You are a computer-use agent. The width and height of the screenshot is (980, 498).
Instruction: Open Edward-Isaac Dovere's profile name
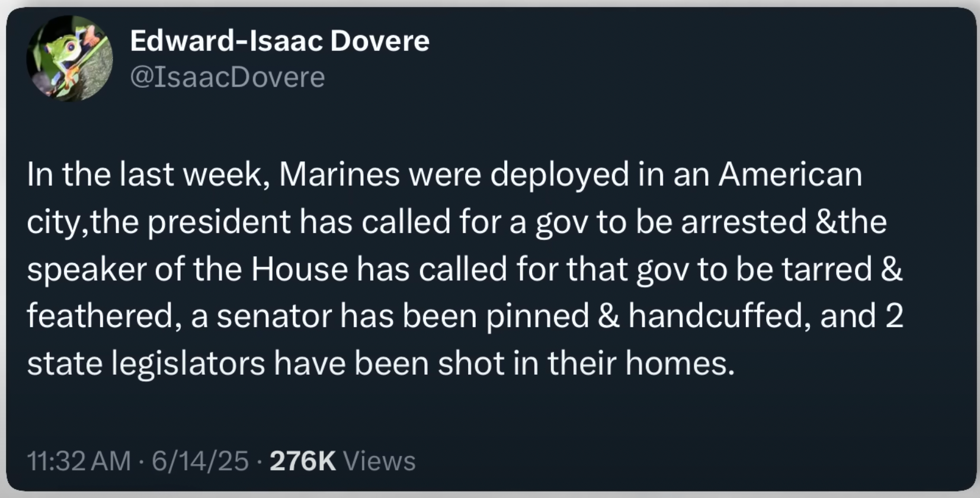279,41
